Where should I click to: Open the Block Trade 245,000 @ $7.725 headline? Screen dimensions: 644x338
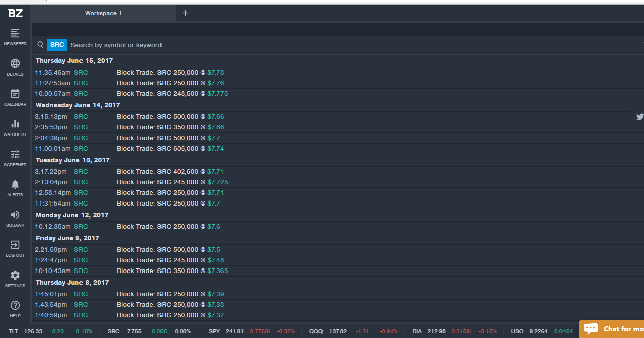click(x=173, y=182)
